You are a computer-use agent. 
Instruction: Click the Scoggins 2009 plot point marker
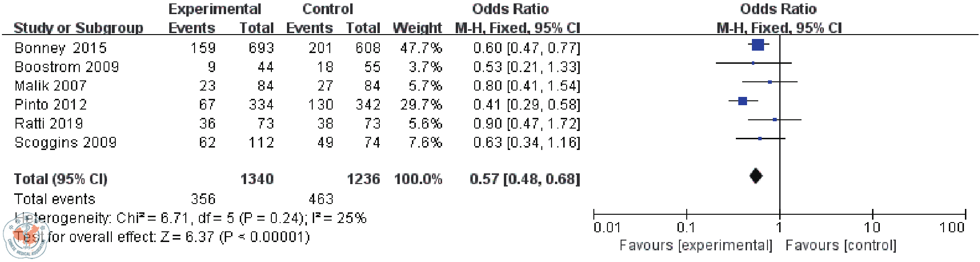(760, 139)
